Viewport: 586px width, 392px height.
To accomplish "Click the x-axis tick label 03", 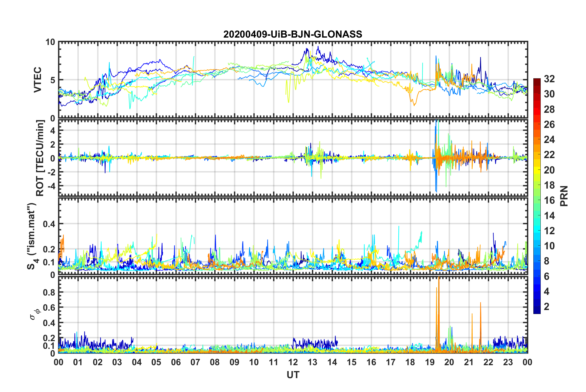I will 117,362.
